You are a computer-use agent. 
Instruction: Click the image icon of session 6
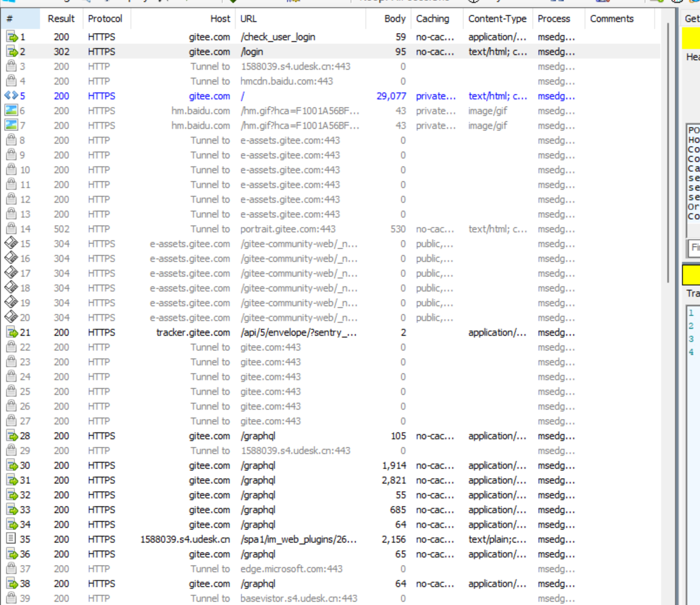(x=11, y=110)
